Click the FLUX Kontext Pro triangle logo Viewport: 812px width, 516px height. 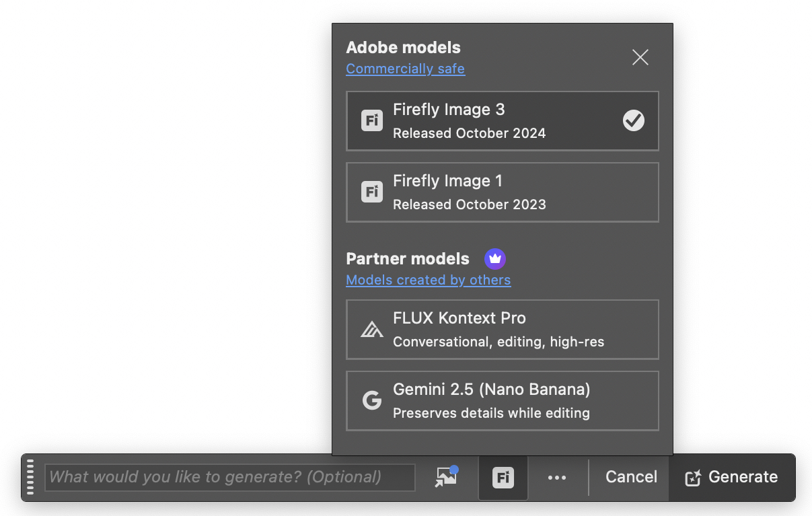click(372, 330)
